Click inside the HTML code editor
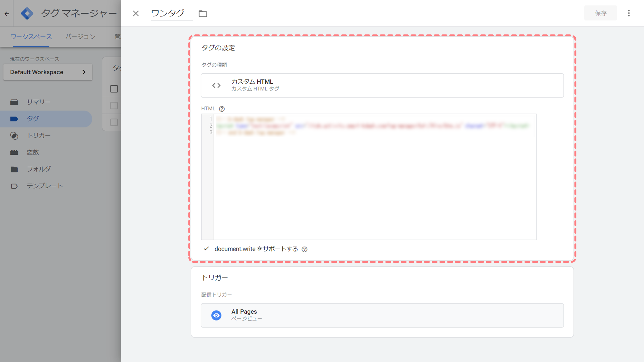The width and height of the screenshot is (644, 362). pyautogui.click(x=369, y=177)
